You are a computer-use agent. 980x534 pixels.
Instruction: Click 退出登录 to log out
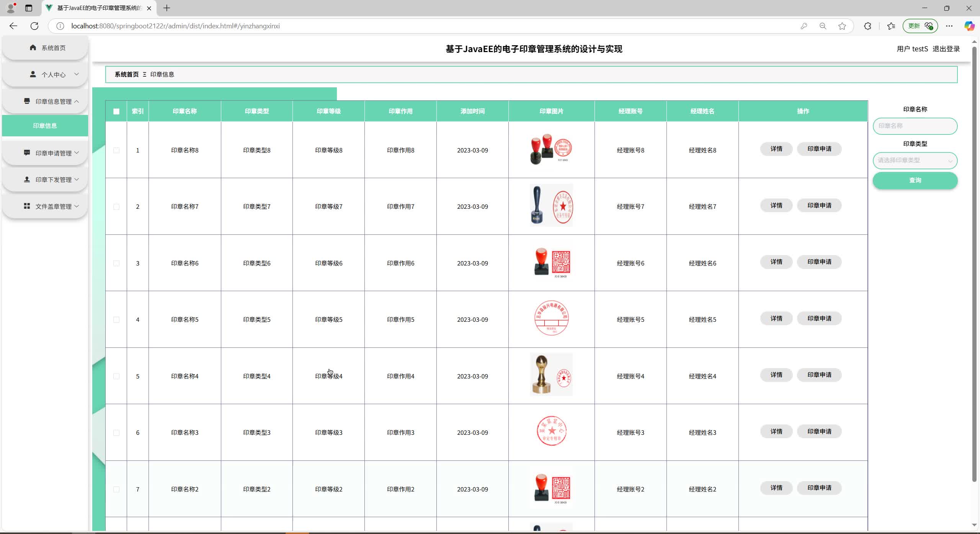coord(947,49)
